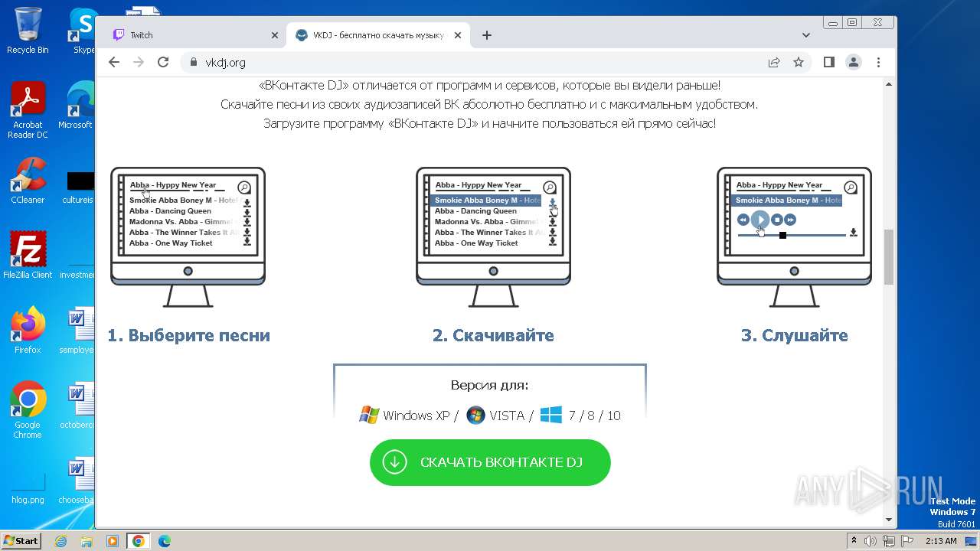Image resolution: width=980 pixels, height=551 pixels.
Task: Click the scrollbar down arrow
Action: [889, 520]
